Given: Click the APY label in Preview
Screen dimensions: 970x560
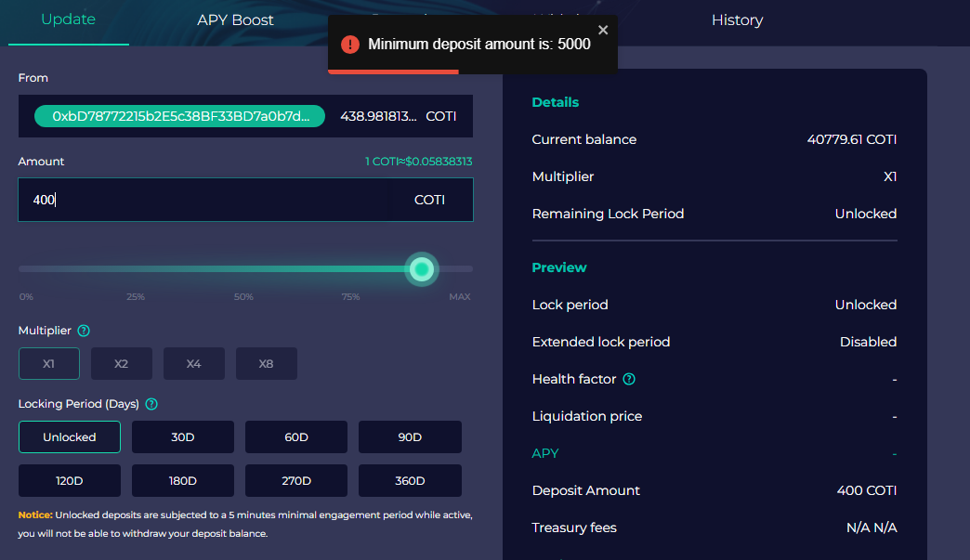Looking at the screenshot, I should (x=545, y=454).
